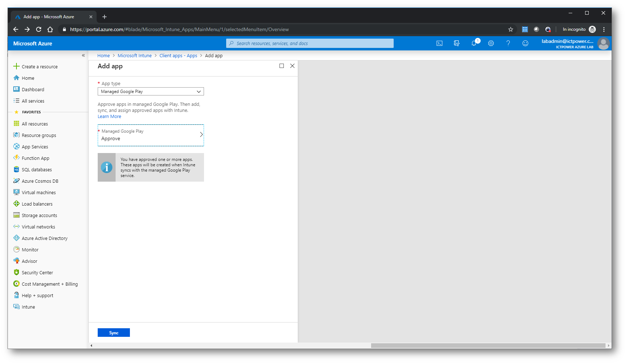The image size is (627, 364).
Task: Open Virtual networks icon
Action: (16, 226)
